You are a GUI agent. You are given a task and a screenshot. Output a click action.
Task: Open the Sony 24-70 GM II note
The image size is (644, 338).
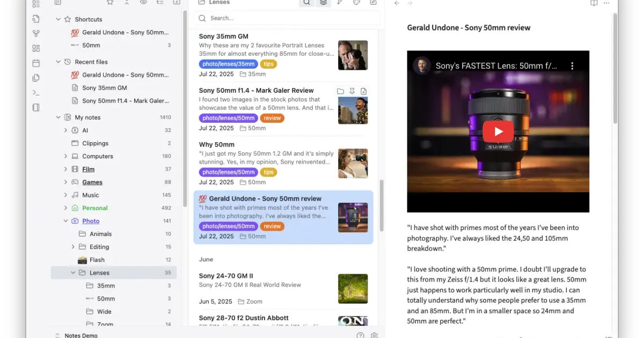(283, 289)
